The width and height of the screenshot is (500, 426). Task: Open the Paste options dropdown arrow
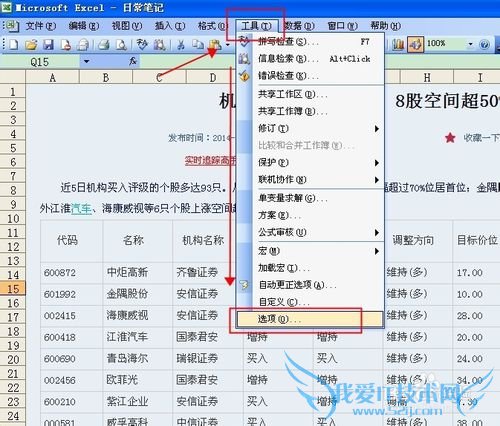228,44
